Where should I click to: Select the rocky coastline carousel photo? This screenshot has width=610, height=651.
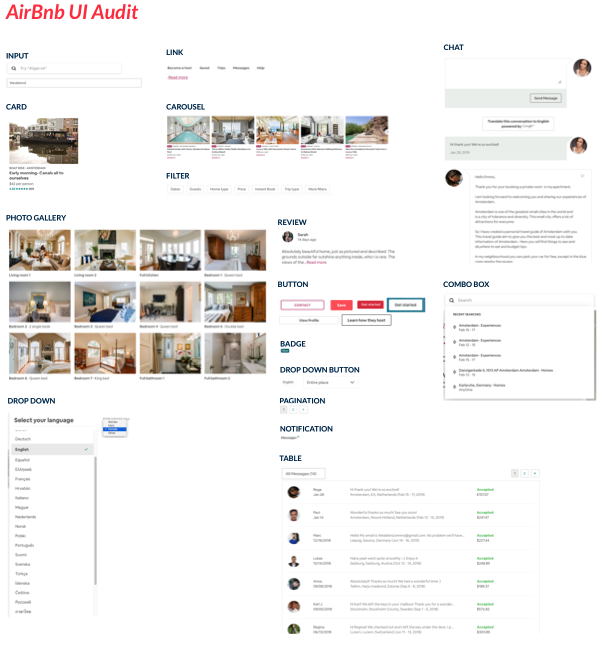pyautogui.click(x=367, y=130)
